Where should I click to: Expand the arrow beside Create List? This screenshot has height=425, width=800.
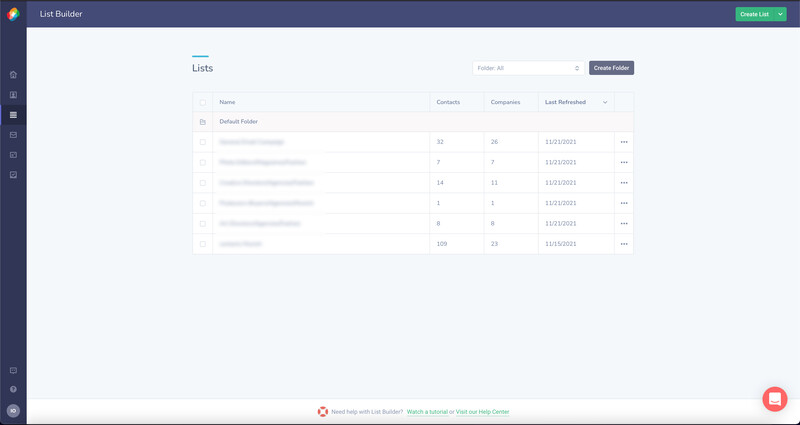pos(780,14)
